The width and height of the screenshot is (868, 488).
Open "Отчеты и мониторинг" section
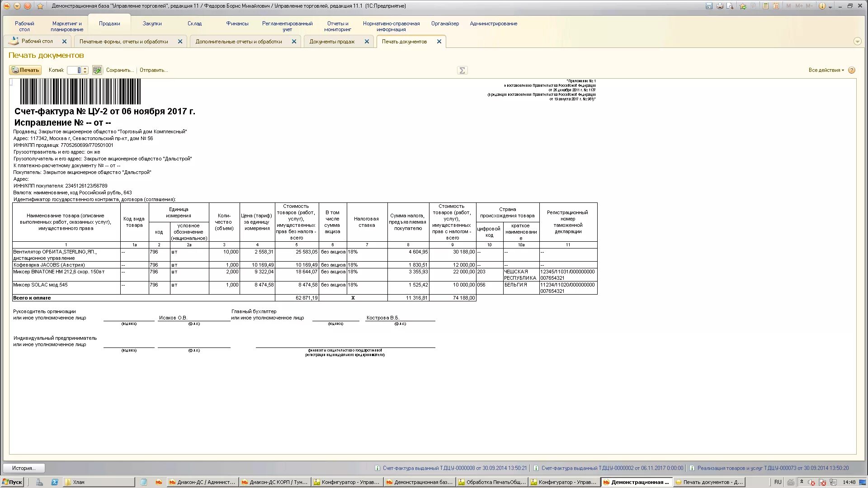coord(338,26)
